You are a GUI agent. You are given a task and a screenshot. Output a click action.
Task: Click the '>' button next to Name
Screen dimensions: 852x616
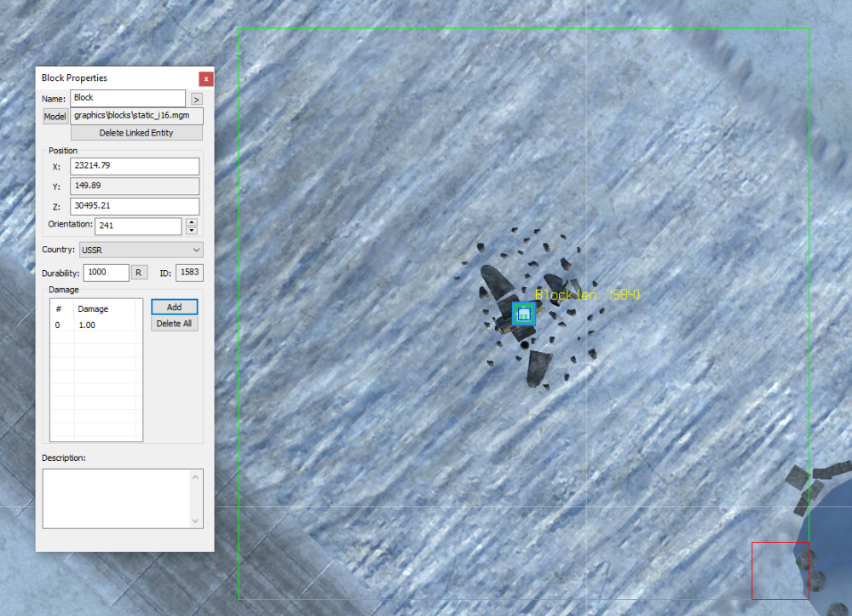pos(196,99)
